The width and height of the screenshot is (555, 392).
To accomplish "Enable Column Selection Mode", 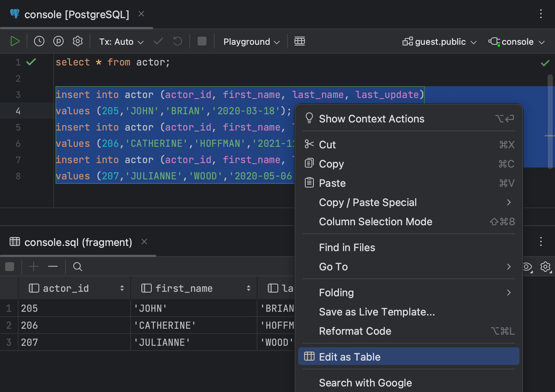I will tap(375, 222).
